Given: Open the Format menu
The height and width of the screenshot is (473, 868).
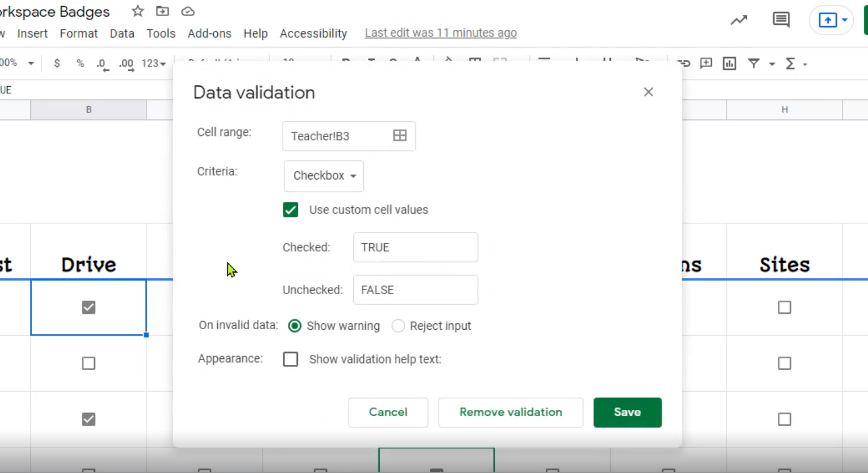Looking at the screenshot, I should 78,33.
